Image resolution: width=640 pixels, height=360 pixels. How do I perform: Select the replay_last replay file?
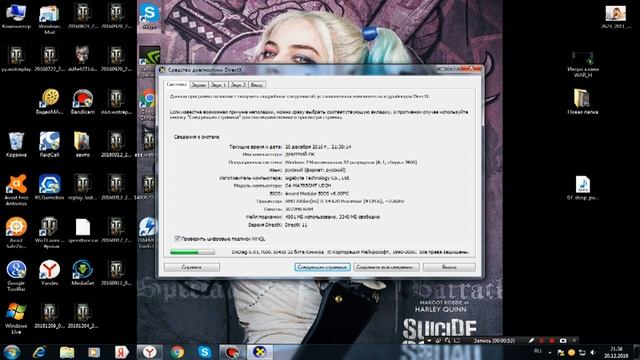(82, 187)
